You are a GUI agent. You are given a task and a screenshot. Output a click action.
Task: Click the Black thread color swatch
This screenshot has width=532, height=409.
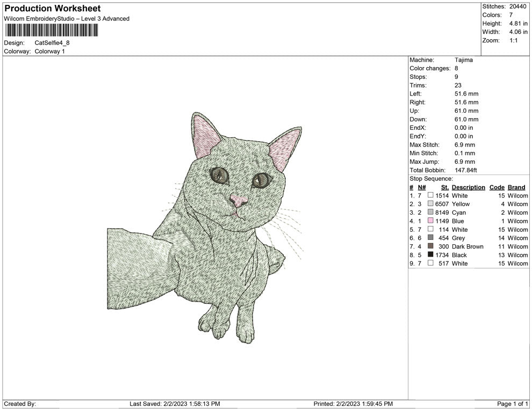(430, 254)
